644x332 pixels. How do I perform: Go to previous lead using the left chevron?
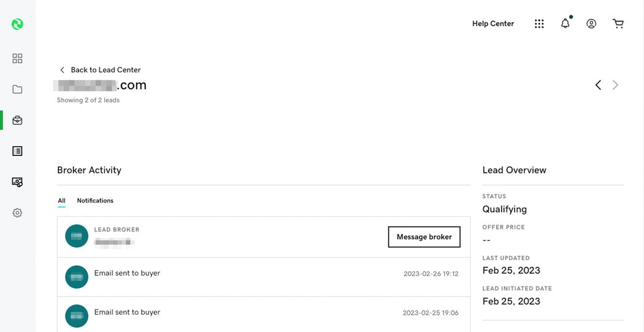598,85
